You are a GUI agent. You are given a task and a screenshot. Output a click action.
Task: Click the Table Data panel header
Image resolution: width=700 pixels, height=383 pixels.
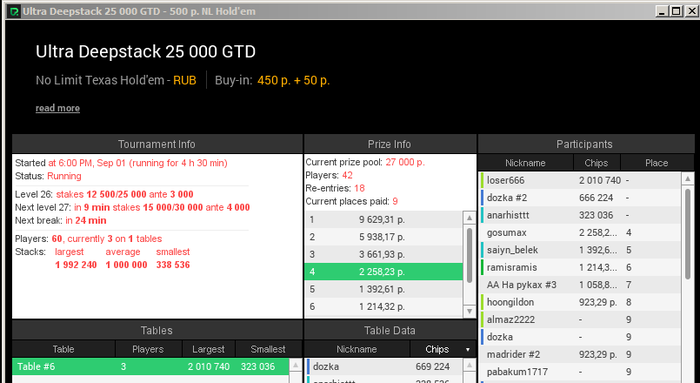point(390,330)
